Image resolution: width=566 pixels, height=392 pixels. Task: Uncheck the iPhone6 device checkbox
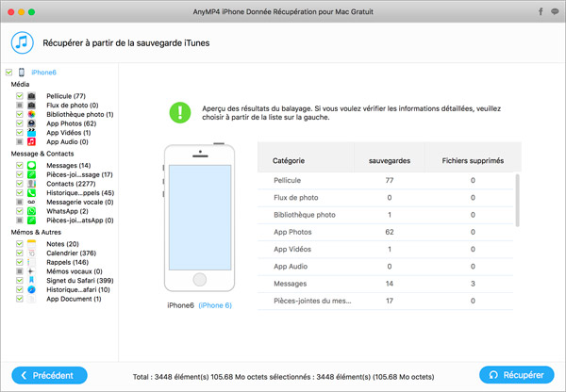[x=9, y=73]
